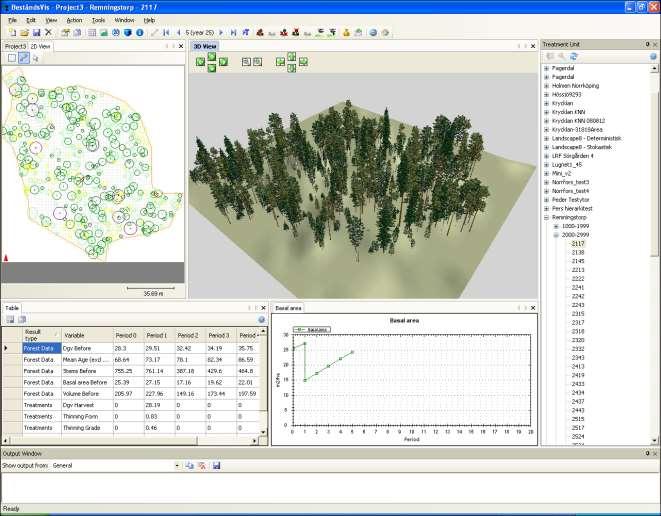Select treatment unit 2117 in tree
This screenshot has width=661, height=516.
[x=578, y=244]
